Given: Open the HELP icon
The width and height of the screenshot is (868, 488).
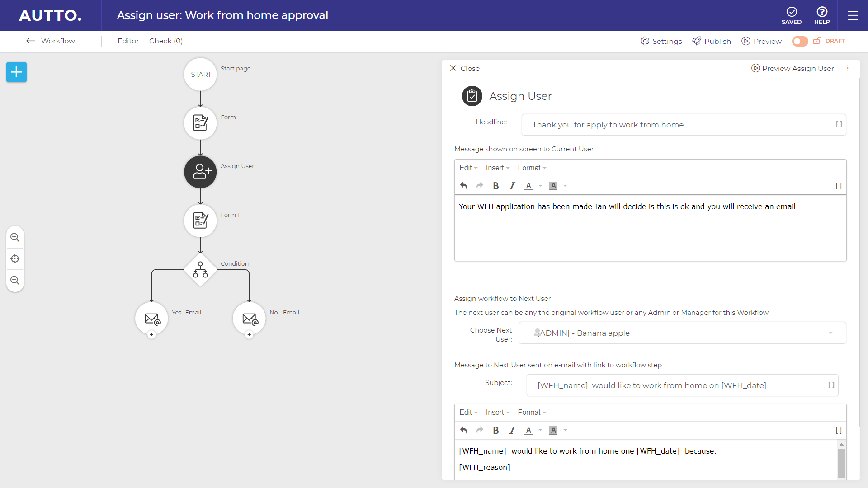Looking at the screenshot, I should click(x=822, y=15).
